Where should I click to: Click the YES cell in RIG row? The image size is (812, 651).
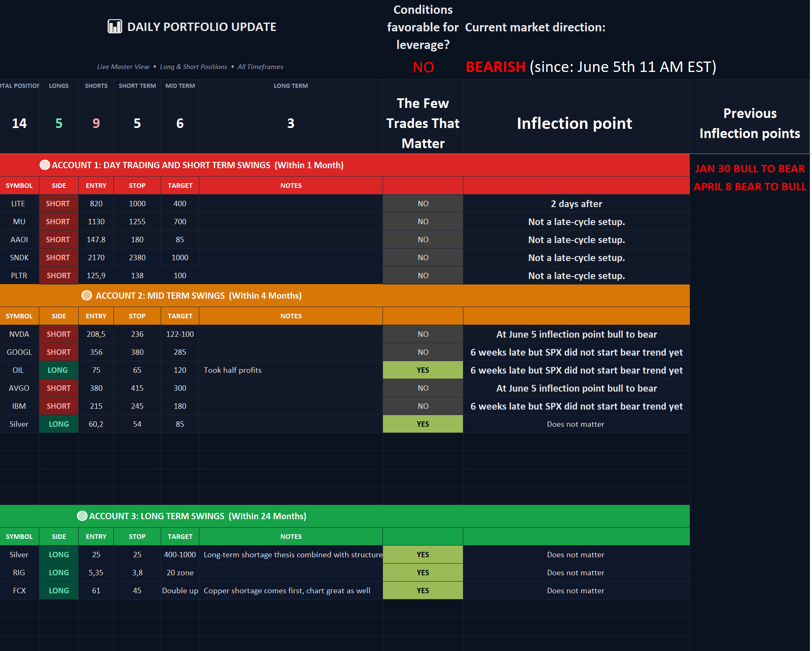coord(423,572)
